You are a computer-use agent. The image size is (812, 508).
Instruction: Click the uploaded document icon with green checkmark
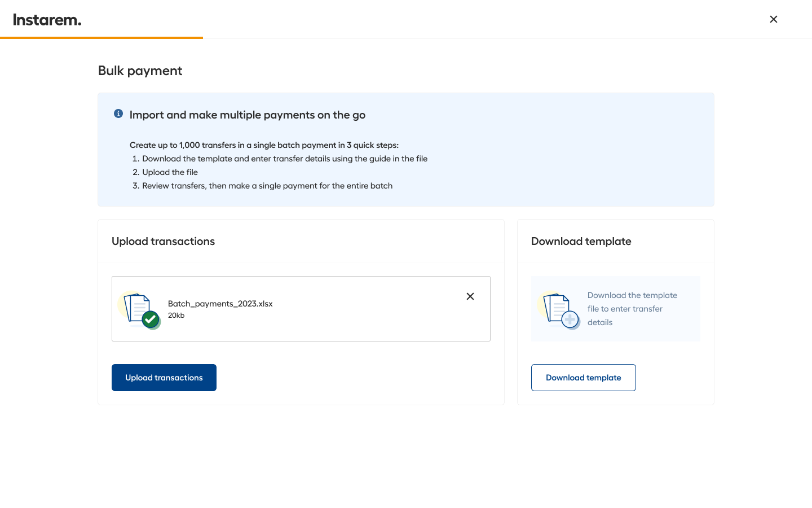point(140,309)
